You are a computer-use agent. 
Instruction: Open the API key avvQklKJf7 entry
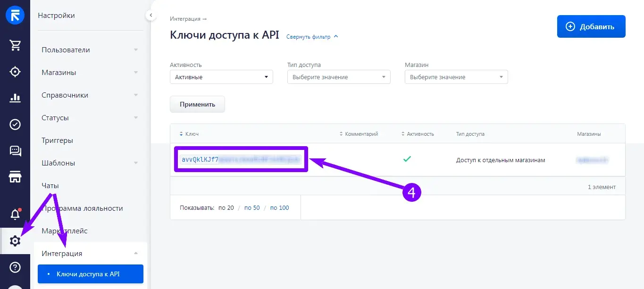pos(240,159)
